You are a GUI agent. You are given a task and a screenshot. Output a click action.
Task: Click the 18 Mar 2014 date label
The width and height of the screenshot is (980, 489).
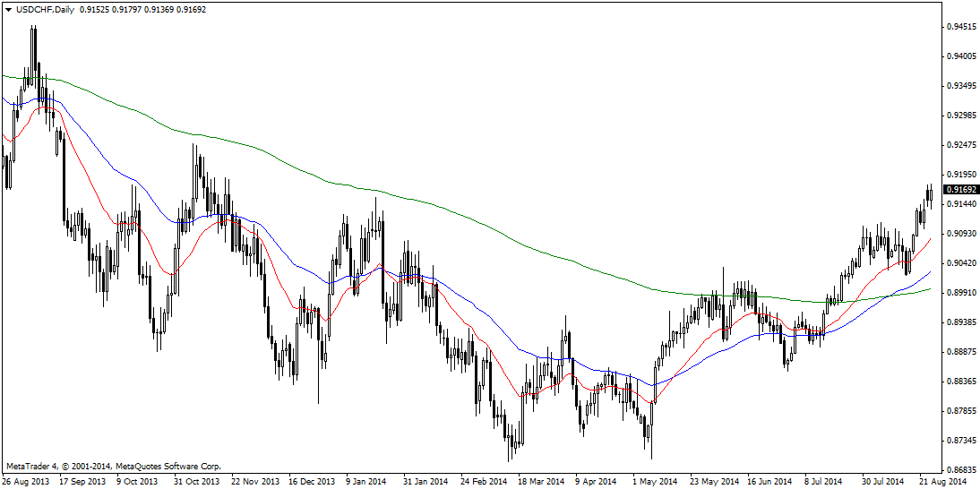click(541, 481)
